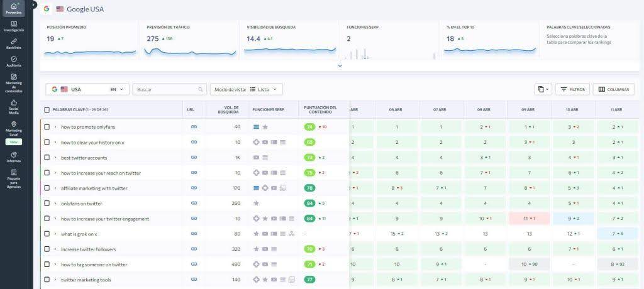Click the Google logo icon in header
Viewport: 644px width, 289px height.
(47, 9)
